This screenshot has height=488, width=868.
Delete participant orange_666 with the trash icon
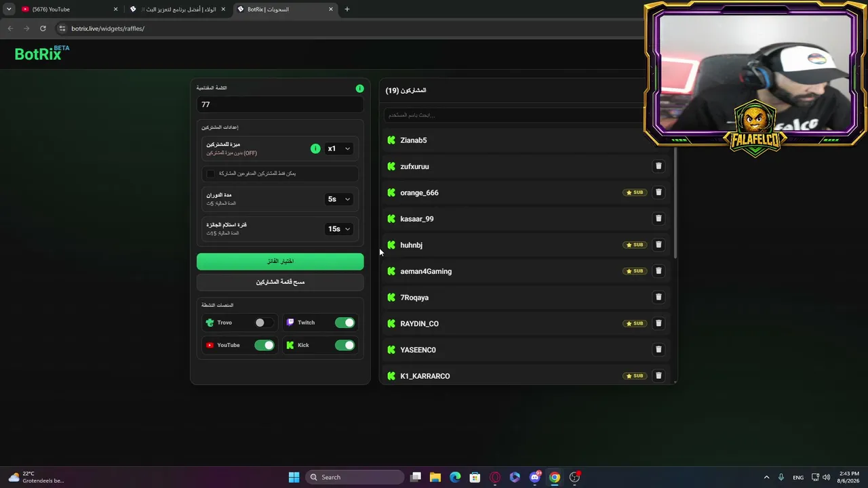pyautogui.click(x=658, y=192)
